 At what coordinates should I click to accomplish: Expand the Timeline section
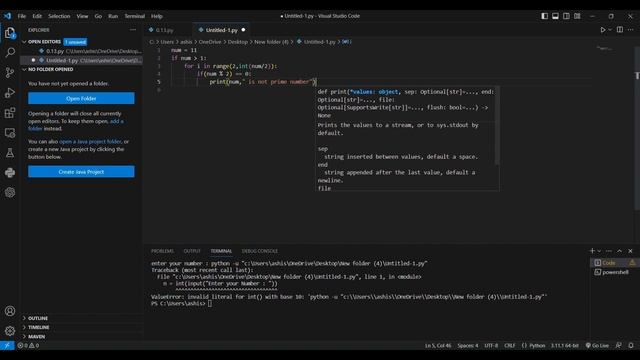point(39,327)
